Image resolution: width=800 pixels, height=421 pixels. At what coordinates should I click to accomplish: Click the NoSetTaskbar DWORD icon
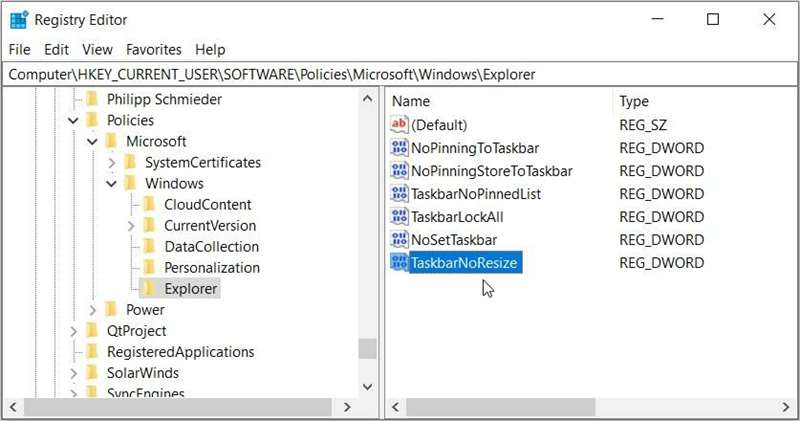[400, 240]
